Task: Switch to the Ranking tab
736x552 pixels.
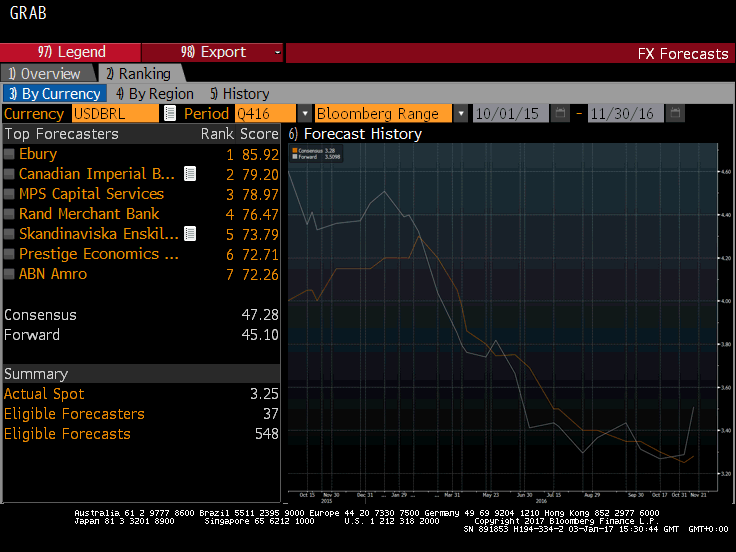Action: click(140, 74)
